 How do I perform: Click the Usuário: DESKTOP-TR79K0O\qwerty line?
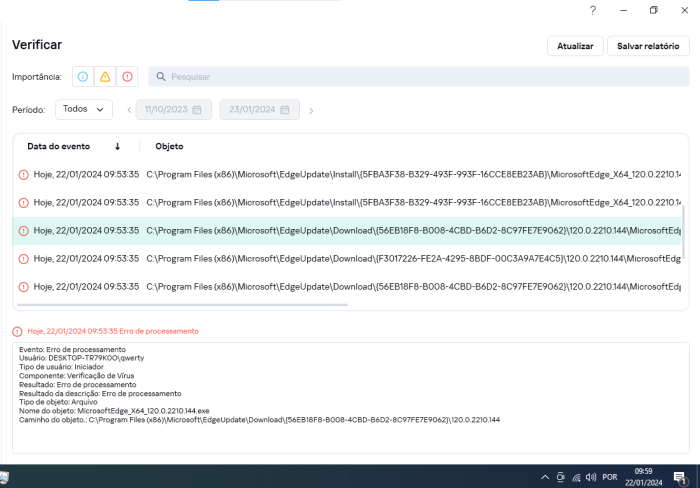point(81,358)
